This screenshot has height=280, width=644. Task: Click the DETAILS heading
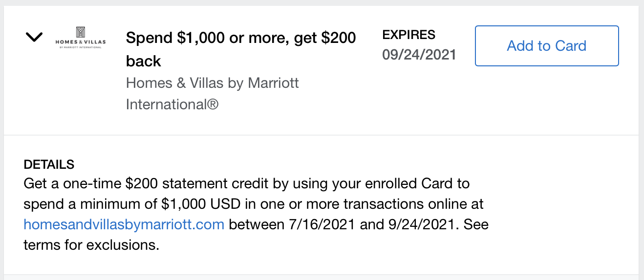49,164
